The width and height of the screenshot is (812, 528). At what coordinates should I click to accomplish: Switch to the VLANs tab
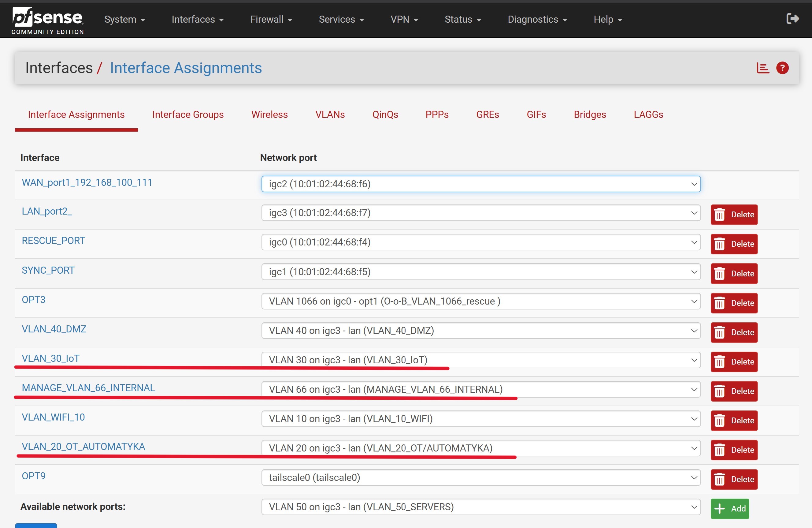[330, 114]
